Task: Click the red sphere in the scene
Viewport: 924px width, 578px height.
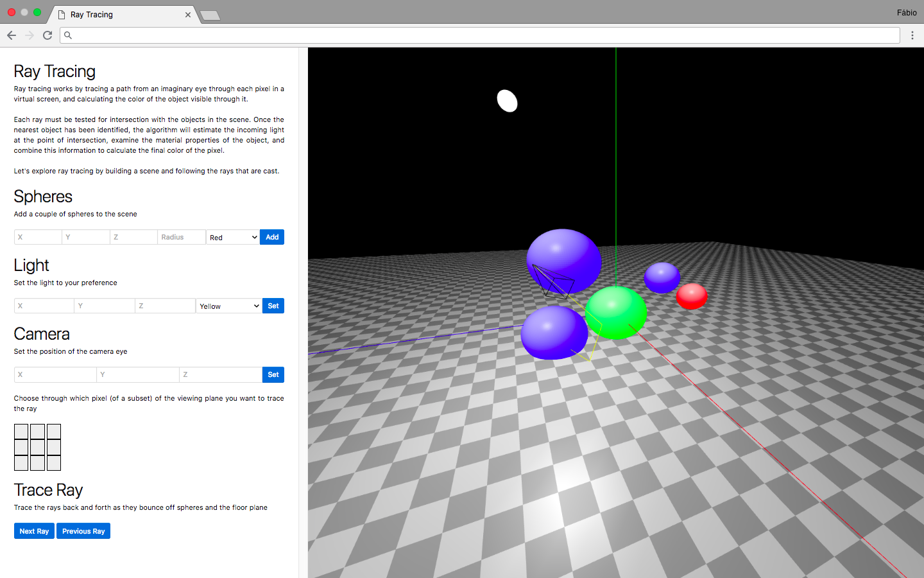Action: point(692,296)
